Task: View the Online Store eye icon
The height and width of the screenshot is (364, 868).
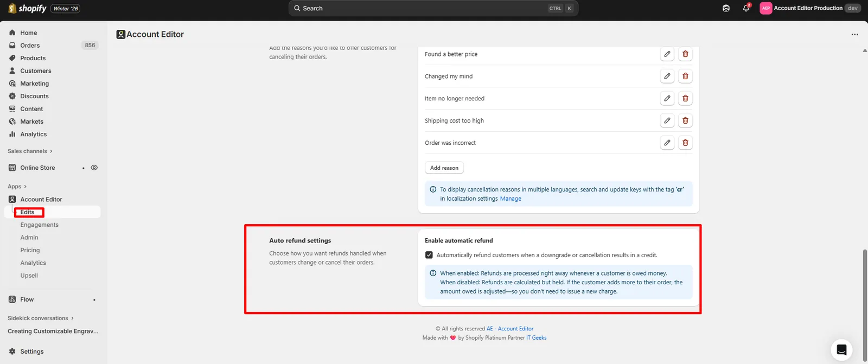Action: (94, 168)
